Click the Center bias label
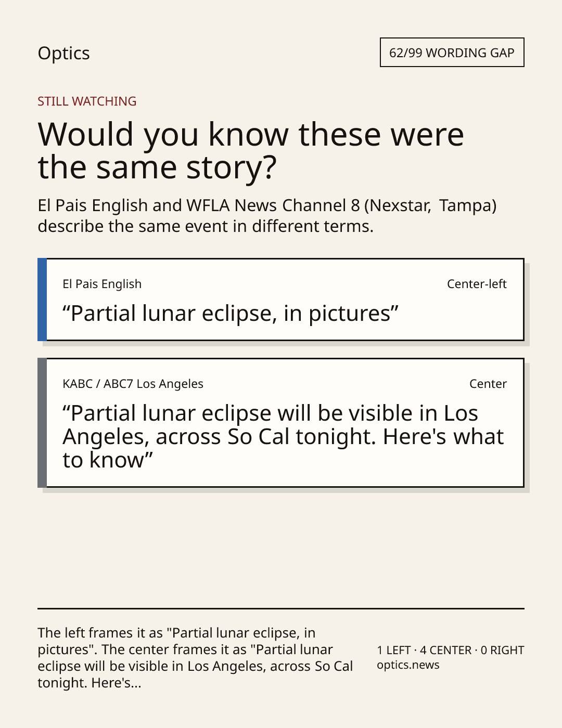The image size is (562, 728). tap(488, 384)
